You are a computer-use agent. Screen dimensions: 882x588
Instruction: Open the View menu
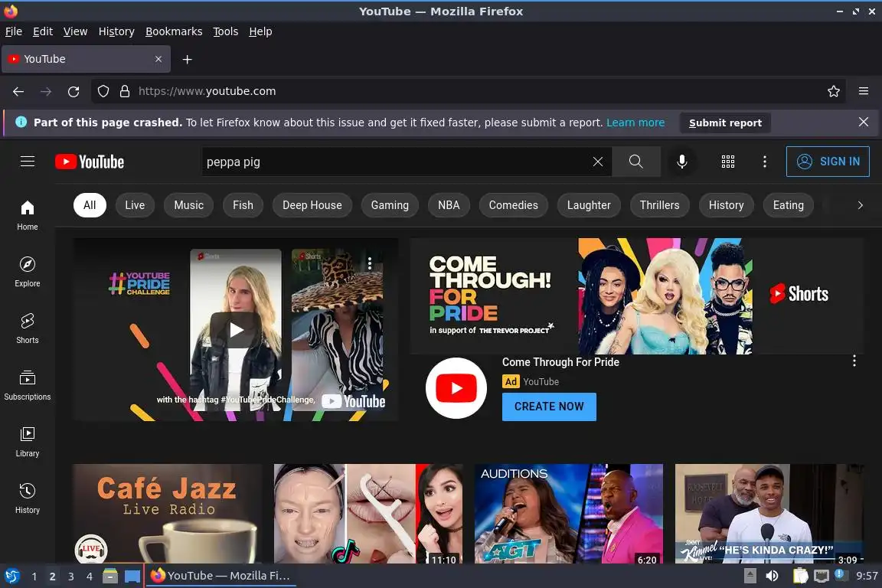point(75,31)
